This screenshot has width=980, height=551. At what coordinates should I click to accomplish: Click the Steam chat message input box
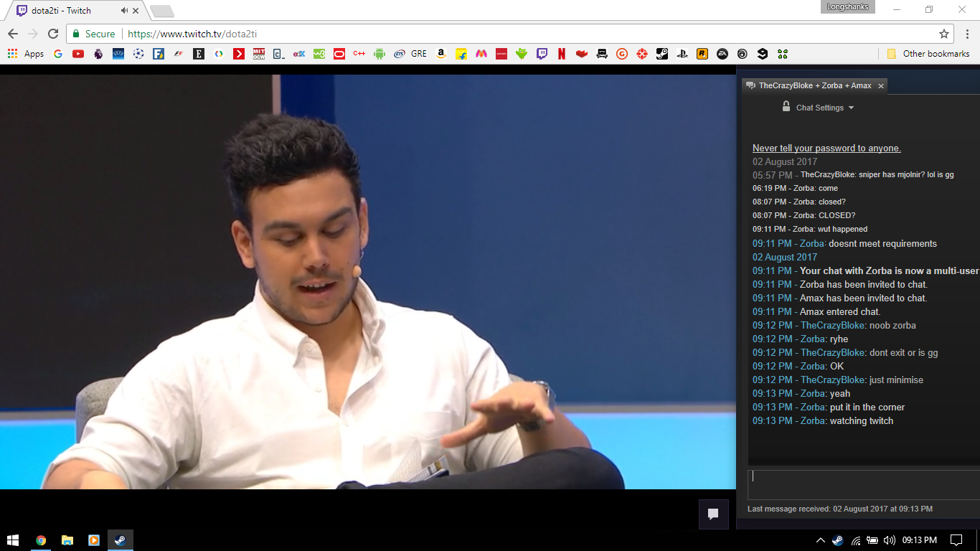(x=864, y=484)
